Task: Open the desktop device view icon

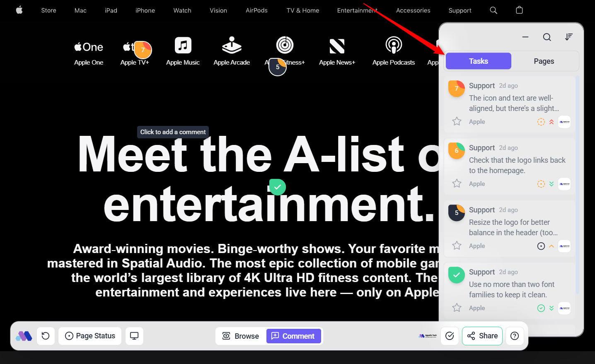Action: point(134,336)
